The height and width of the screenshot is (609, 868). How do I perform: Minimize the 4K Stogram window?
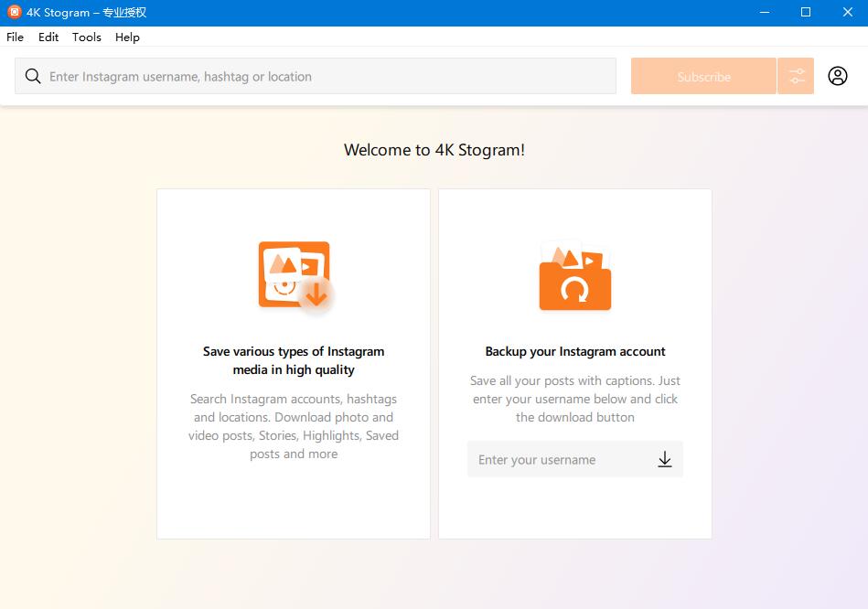click(765, 12)
